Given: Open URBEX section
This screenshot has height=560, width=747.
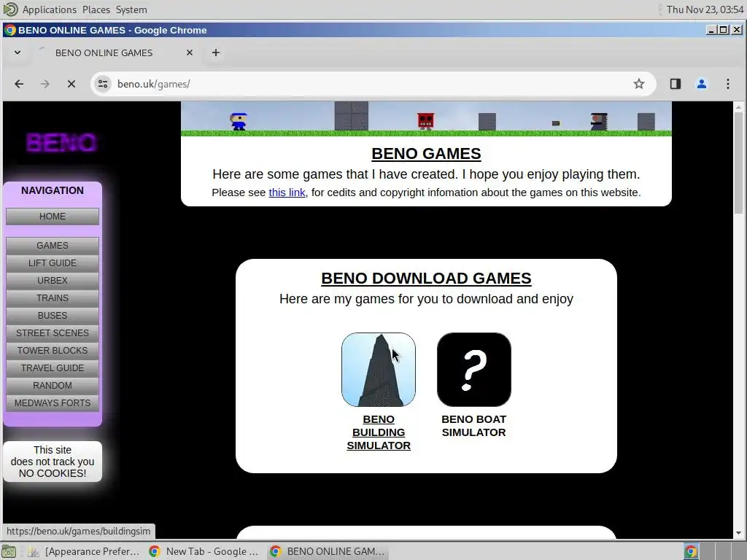Looking at the screenshot, I should pyautogui.click(x=53, y=281).
